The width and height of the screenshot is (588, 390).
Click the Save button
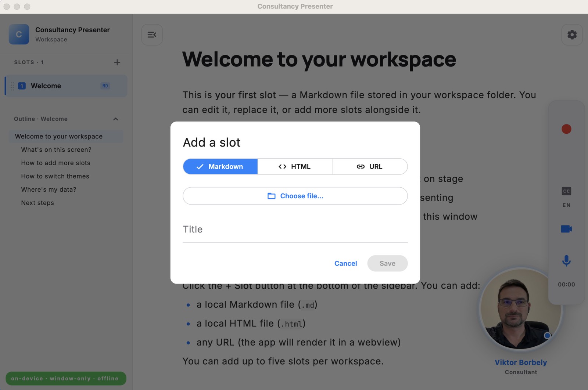click(387, 264)
